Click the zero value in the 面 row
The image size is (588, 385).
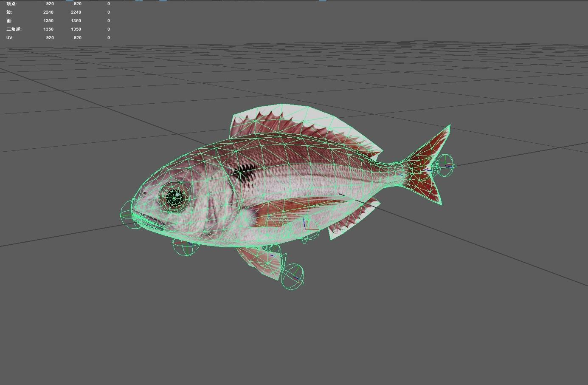(x=109, y=21)
